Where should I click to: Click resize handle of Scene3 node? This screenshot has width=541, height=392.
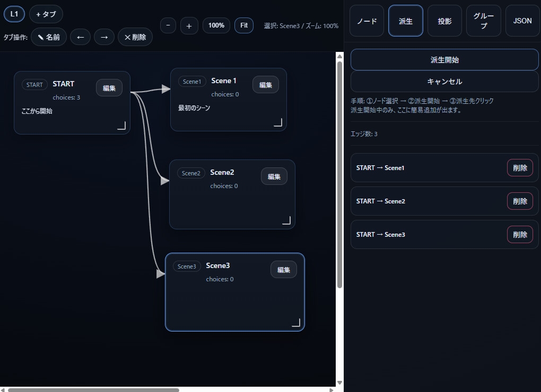pyautogui.click(x=296, y=323)
